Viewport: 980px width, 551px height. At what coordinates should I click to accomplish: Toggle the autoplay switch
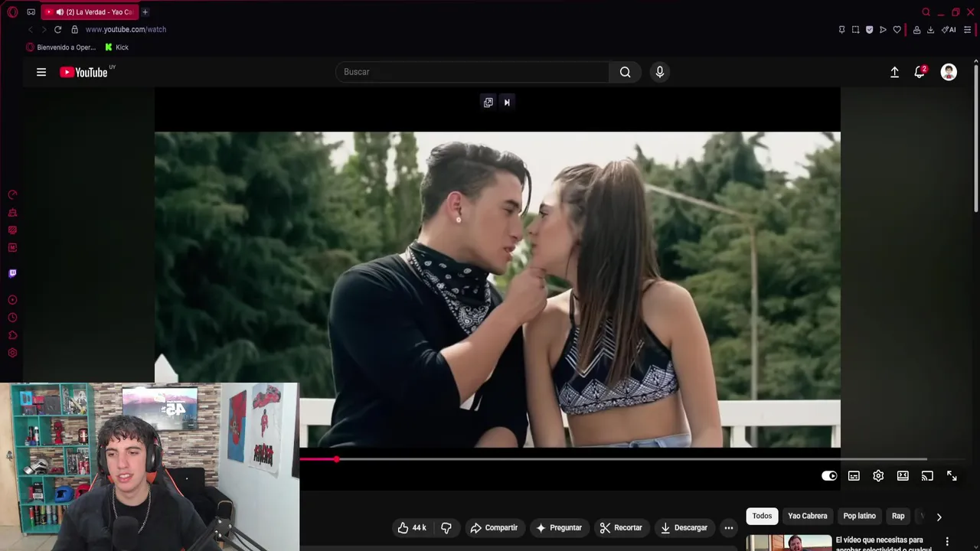pyautogui.click(x=829, y=476)
